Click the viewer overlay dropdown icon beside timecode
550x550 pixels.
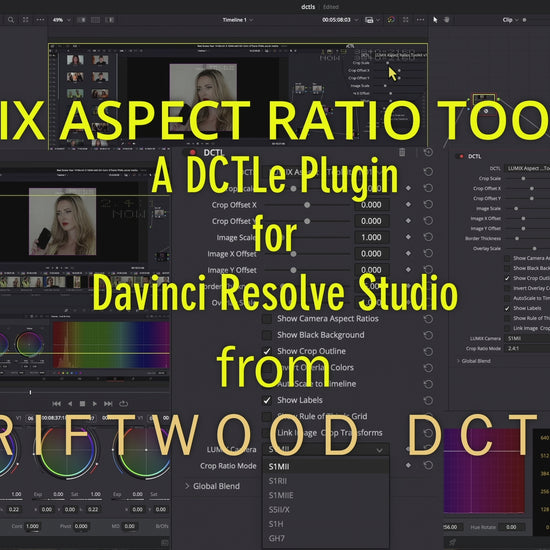(x=372, y=20)
